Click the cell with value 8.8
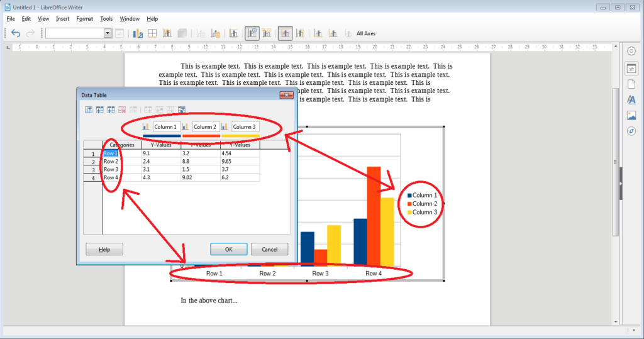The width and height of the screenshot is (644, 339). [201, 162]
